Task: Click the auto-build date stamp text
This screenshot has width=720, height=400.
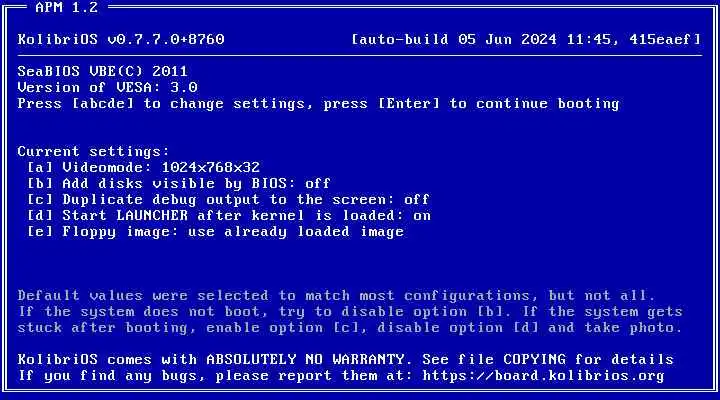Action: (526, 39)
